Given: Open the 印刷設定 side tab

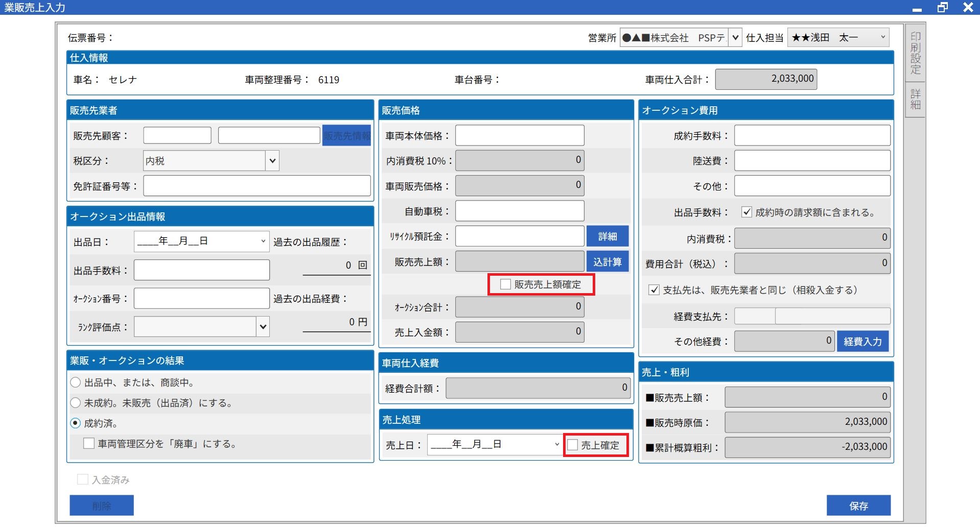Looking at the screenshot, I should click(x=915, y=53).
